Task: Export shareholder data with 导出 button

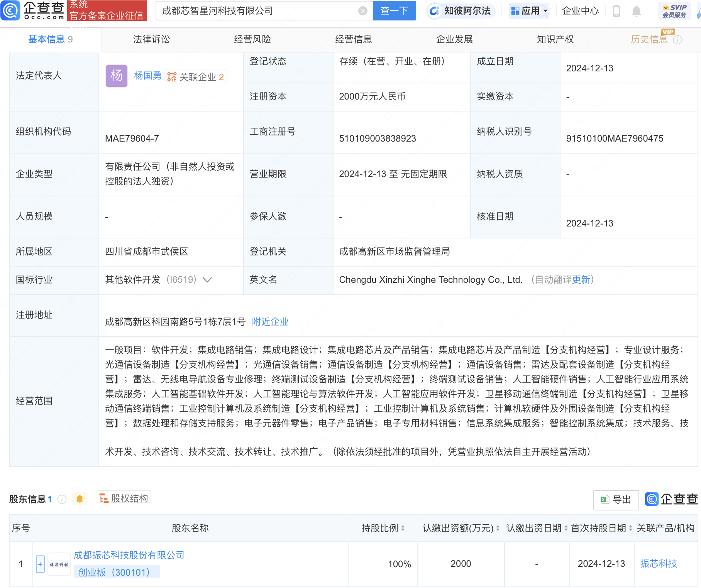Action: tap(616, 500)
